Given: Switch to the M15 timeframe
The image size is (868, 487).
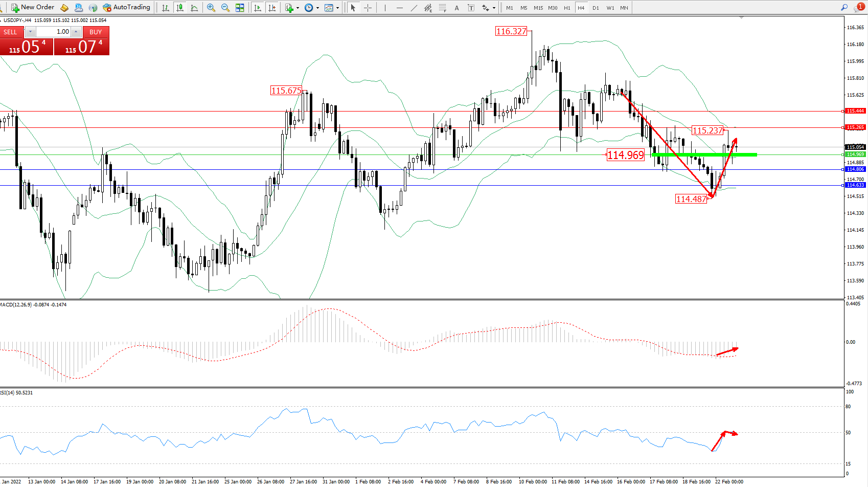Looking at the screenshot, I should tap(538, 8).
